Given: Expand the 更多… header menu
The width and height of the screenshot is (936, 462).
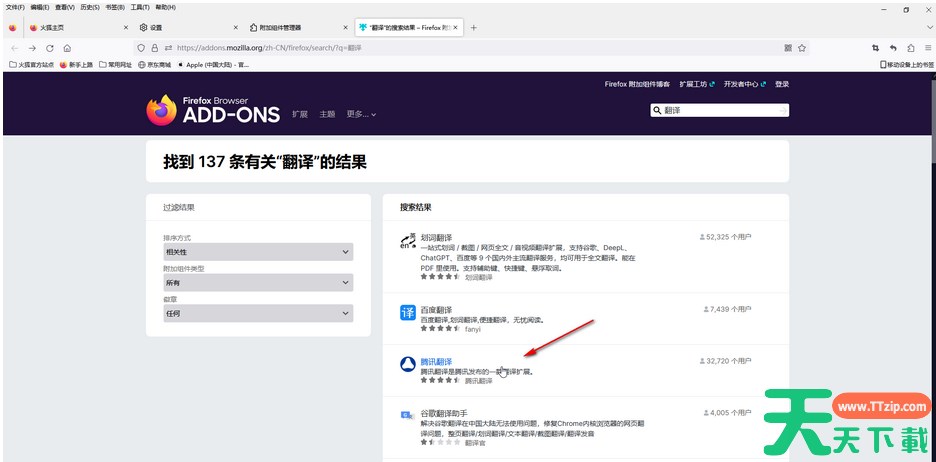Looking at the screenshot, I should [361, 114].
